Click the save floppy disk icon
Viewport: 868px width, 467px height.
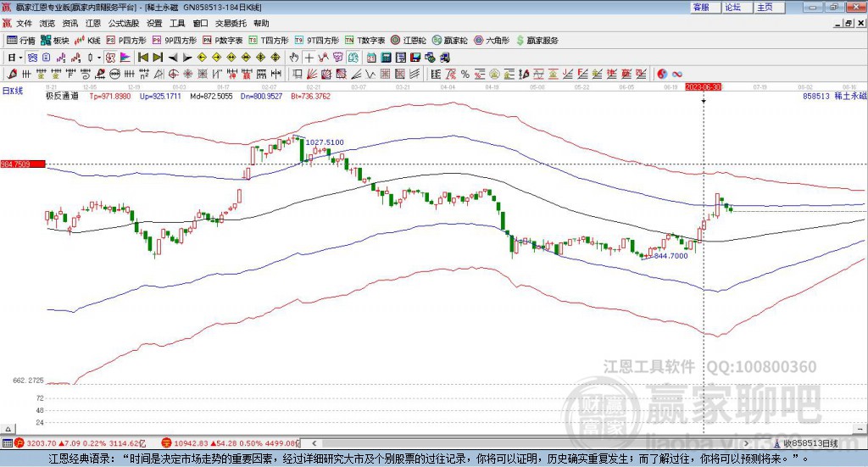(415, 58)
